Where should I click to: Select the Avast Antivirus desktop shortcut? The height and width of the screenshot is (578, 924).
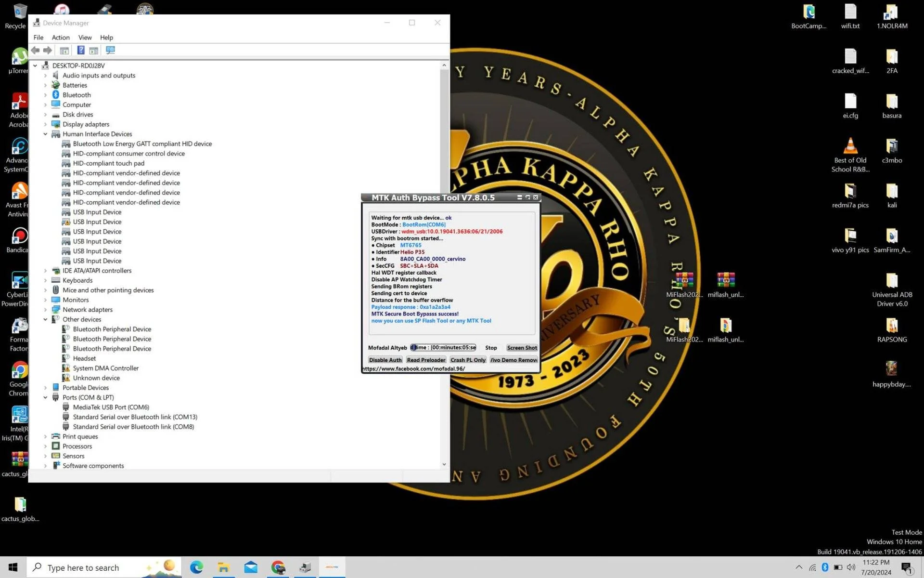point(18,200)
